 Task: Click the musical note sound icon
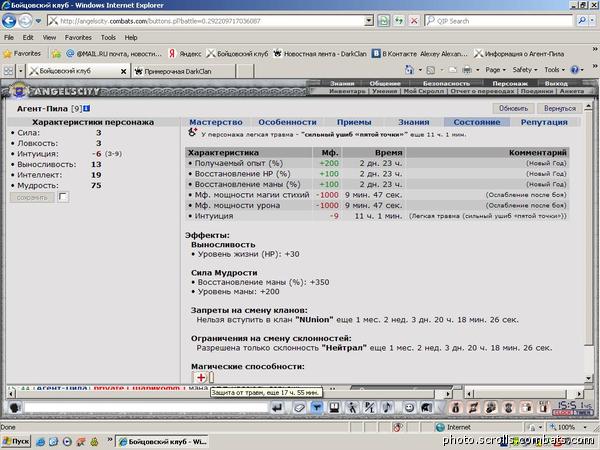click(x=387, y=408)
